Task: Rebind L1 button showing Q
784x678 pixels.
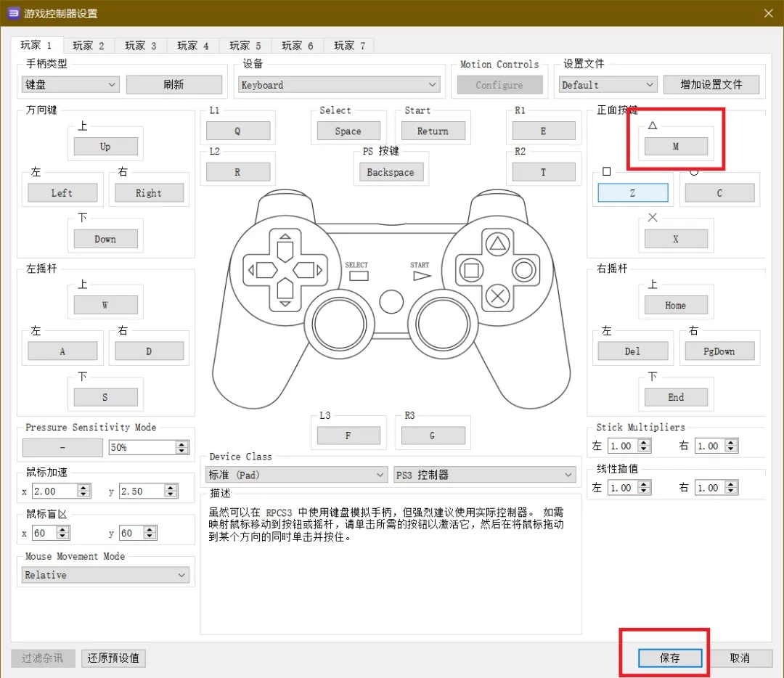Action: [238, 131]
